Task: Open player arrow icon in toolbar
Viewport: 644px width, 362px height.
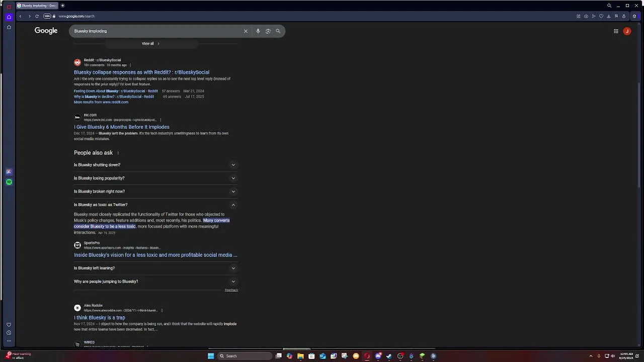Action: point(594,16)
